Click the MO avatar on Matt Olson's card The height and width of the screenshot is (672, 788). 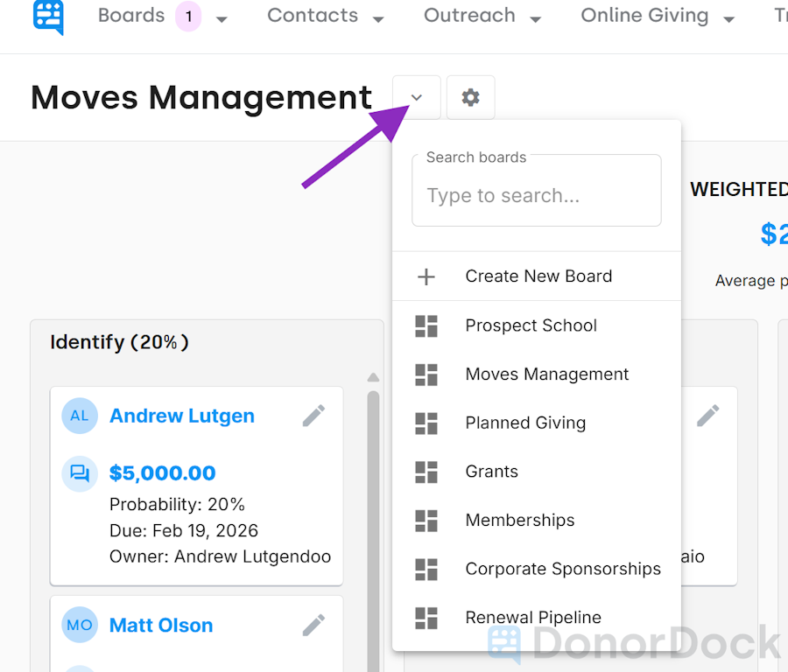click(80, 625)
